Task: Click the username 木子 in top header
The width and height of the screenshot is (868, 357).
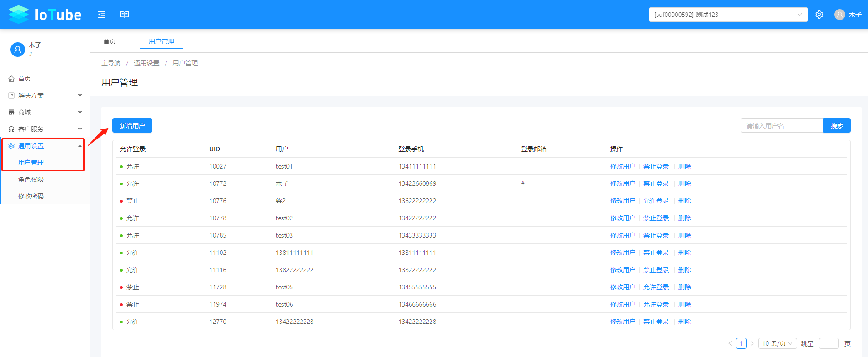Action: (x=855, y=15)
